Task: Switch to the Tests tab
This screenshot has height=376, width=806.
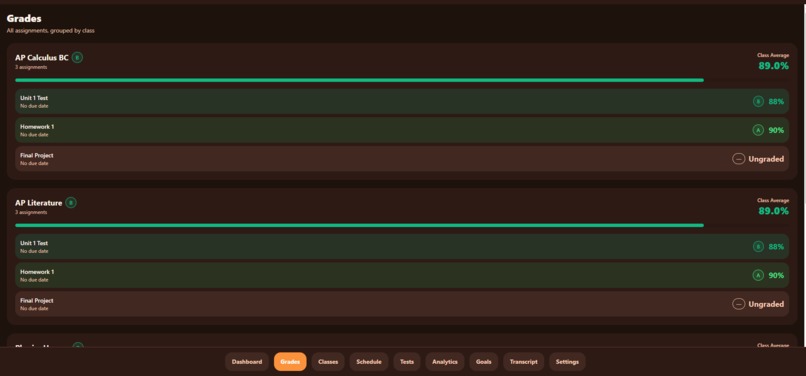Action: 407,362
